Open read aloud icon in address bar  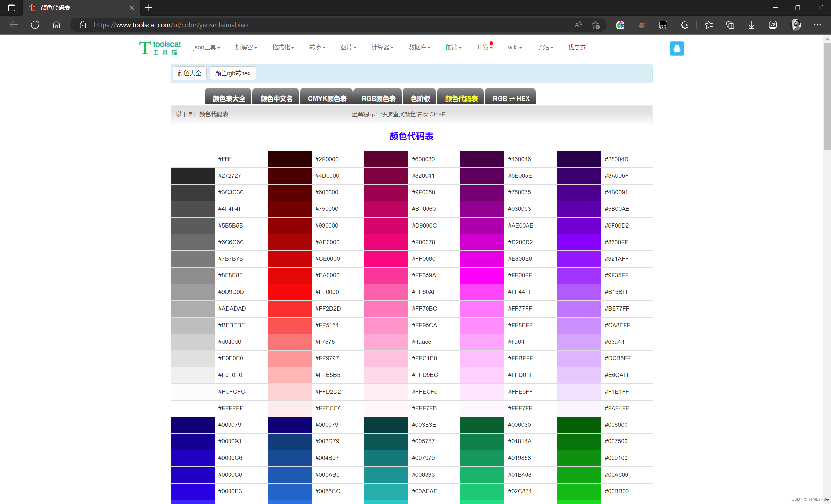tap(578, 25)
